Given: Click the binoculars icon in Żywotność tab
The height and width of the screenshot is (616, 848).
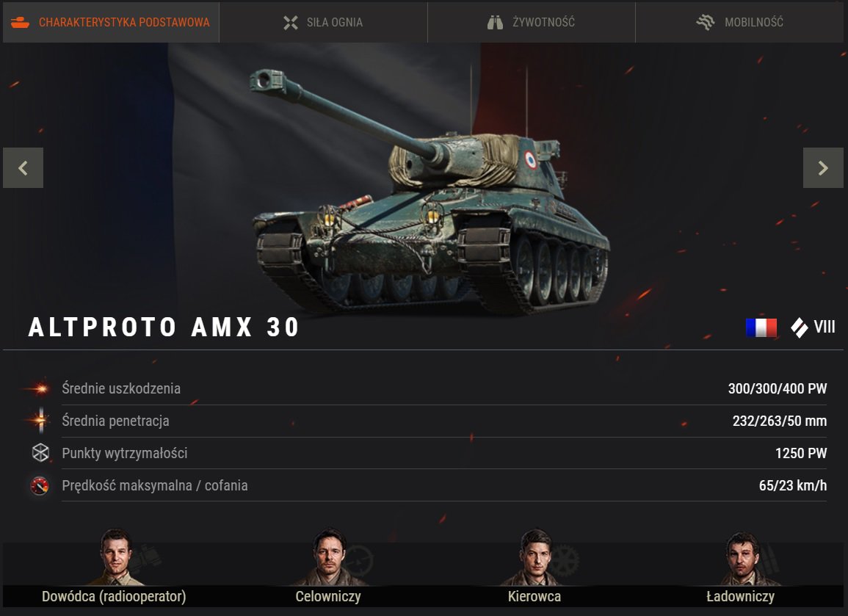Looking at the screenshot, I should [495, 22].
